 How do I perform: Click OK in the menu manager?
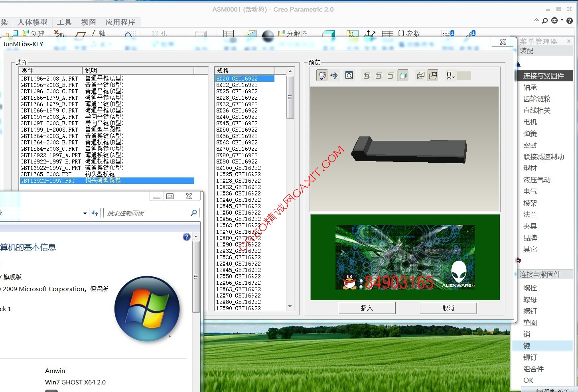point(528,380)
